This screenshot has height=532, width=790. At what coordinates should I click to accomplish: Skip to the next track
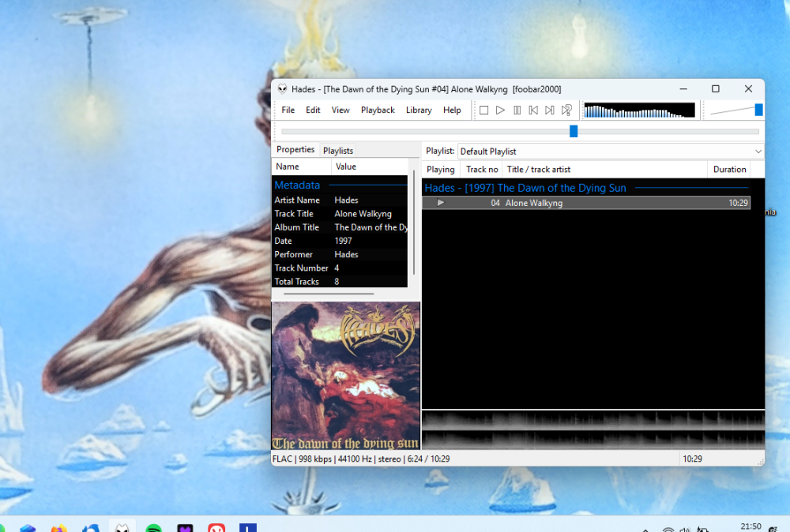(550, 111)
